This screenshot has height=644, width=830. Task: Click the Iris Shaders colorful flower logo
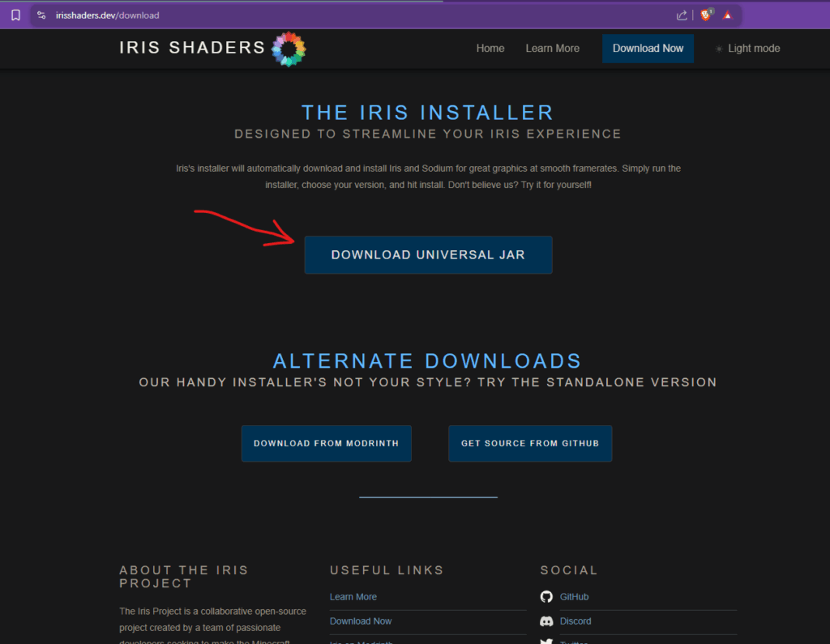(289, 49)
